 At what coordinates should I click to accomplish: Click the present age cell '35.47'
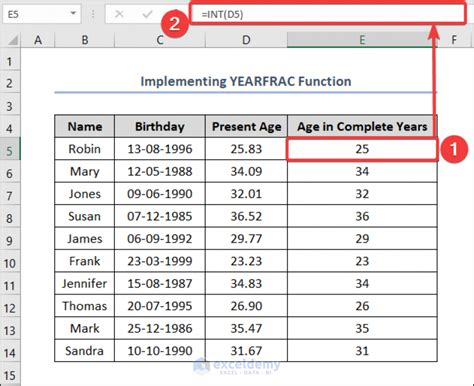pos(246,328)
